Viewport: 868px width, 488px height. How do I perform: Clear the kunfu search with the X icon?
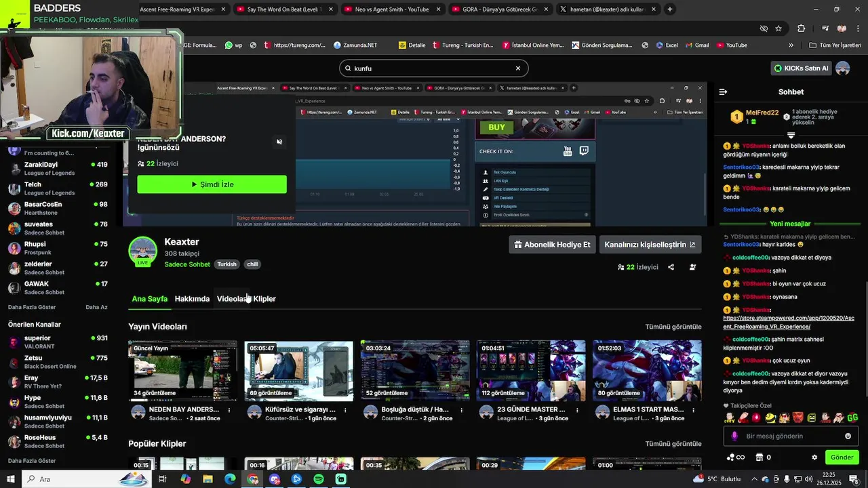pyautogui.click(x=518, y=68)
